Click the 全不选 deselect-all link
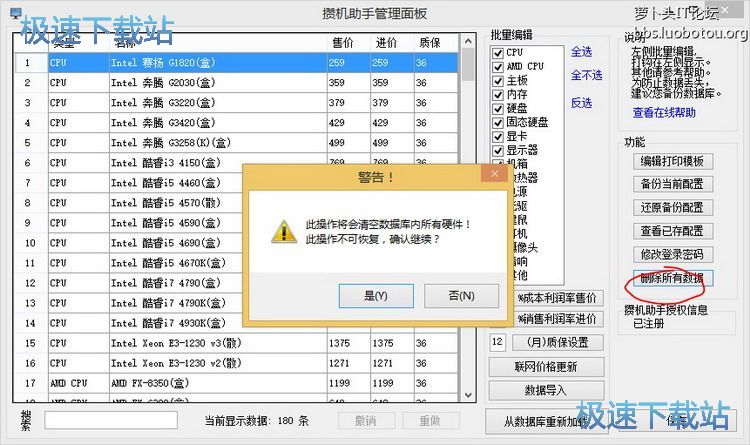The image size is (750, 445). coord(586,75)
